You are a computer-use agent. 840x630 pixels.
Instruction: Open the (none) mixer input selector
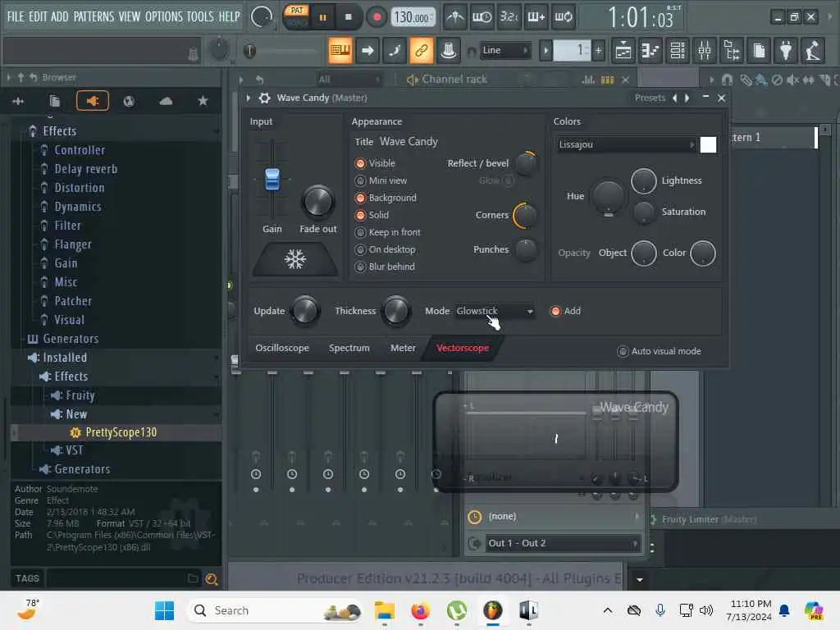tap(563, 517)
